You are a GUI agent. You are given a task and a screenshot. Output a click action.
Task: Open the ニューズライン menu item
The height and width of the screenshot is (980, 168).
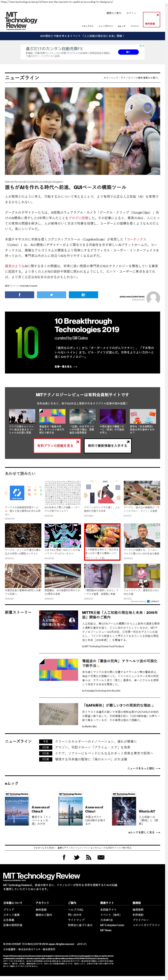(x=106, y=26)
